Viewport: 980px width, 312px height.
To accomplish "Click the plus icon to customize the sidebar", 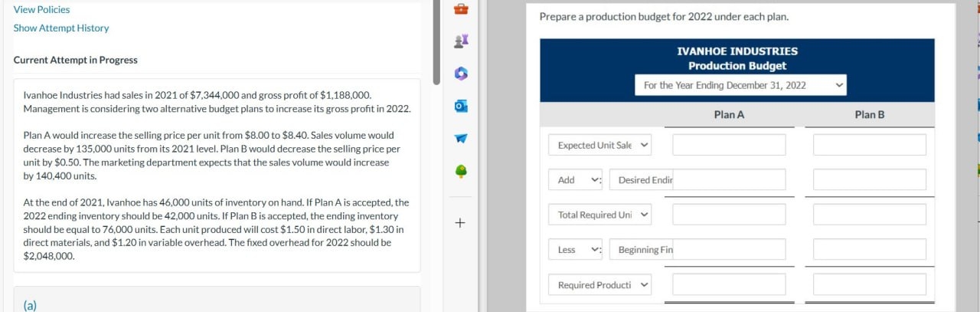I will tap(460, 223).
